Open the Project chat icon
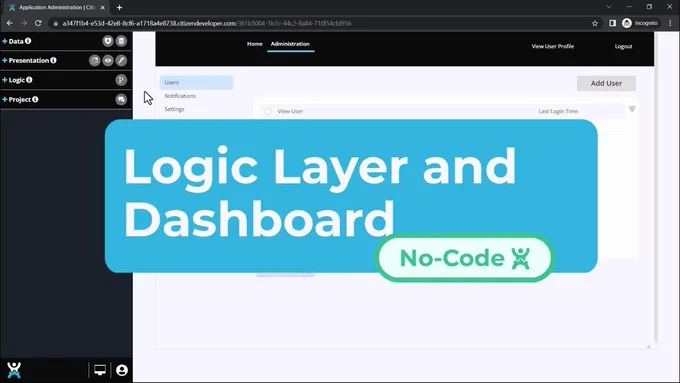The height and width of the screenshot is (383, 680). tap(121, 99)
